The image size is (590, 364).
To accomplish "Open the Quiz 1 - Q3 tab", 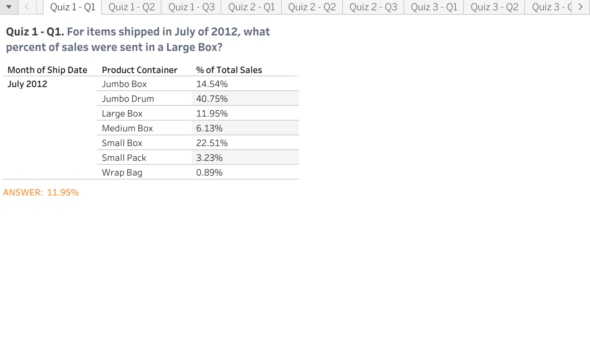I will (191, 7).
